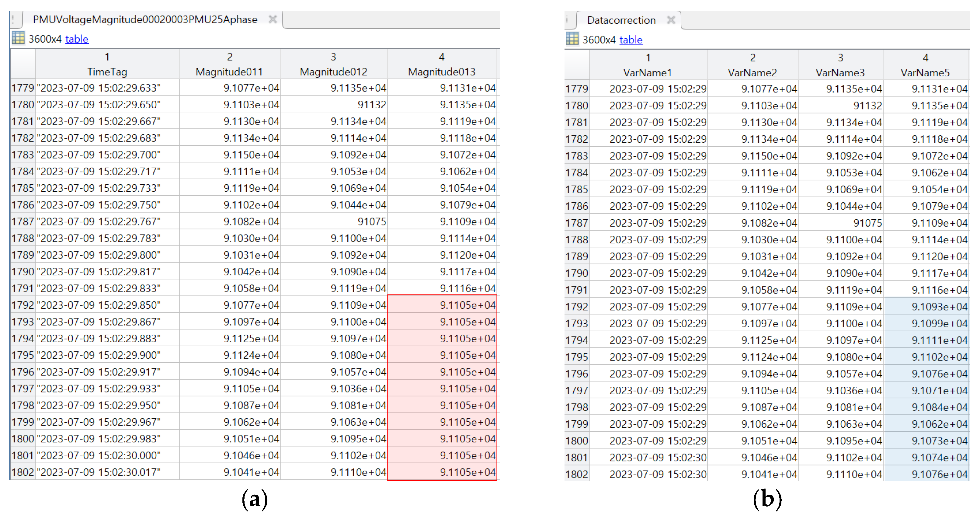Click the table grid icon in Datacorrection panel

tap(572, 39)
